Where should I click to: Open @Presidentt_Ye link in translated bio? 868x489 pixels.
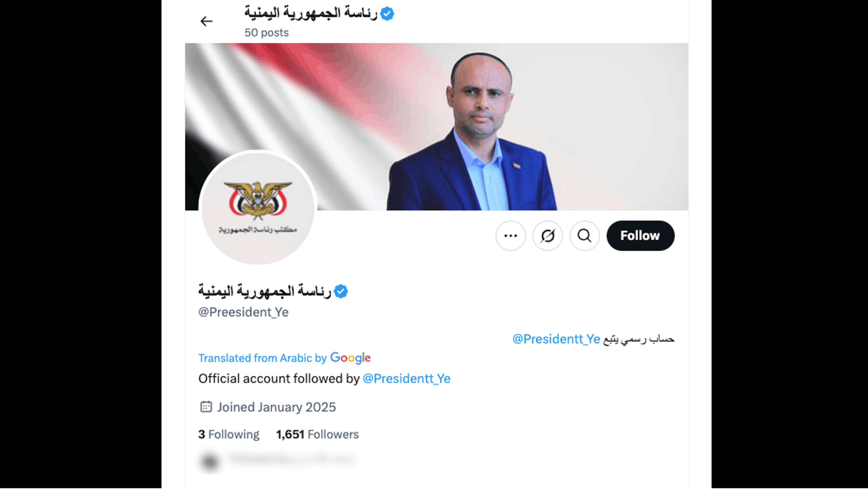click(407, 379)
